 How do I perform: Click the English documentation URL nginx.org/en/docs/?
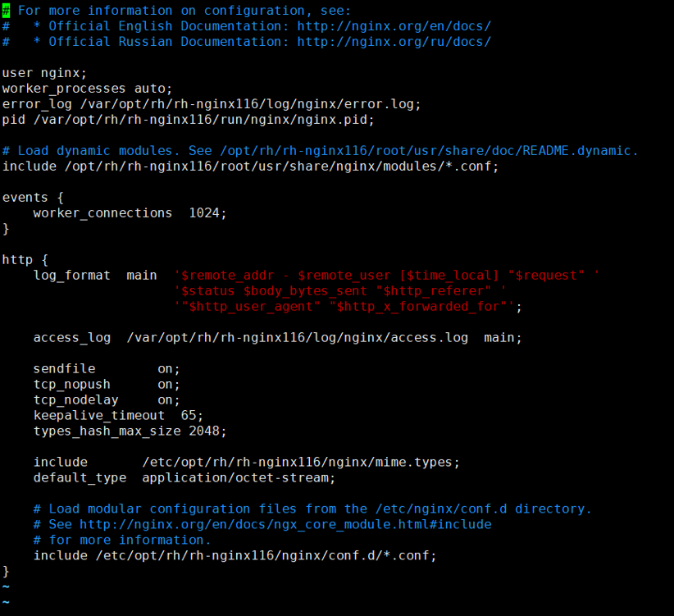(x=394, y=25)
